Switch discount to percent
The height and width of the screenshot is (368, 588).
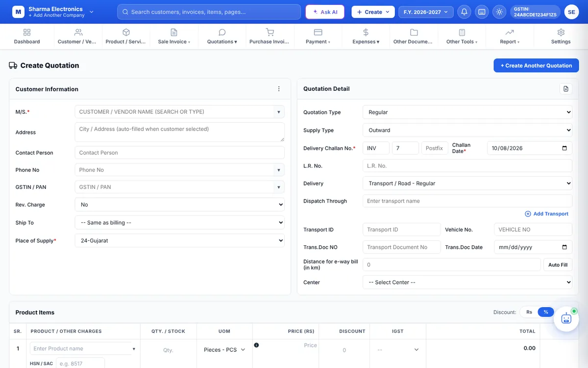point(546,312)
